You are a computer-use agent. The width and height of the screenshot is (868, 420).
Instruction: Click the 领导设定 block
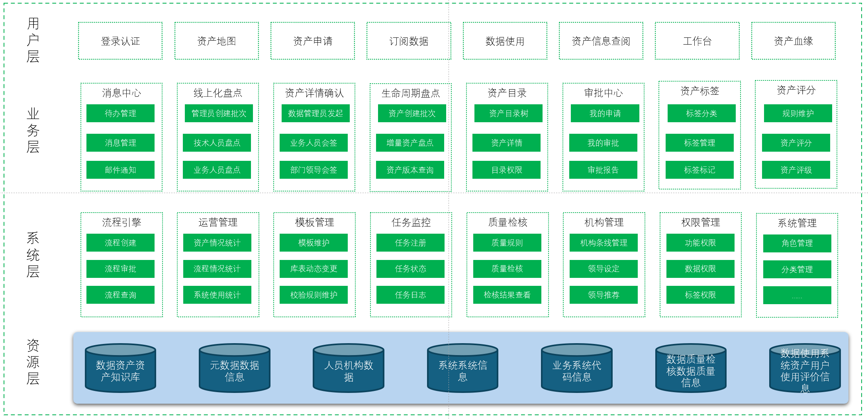603,269
